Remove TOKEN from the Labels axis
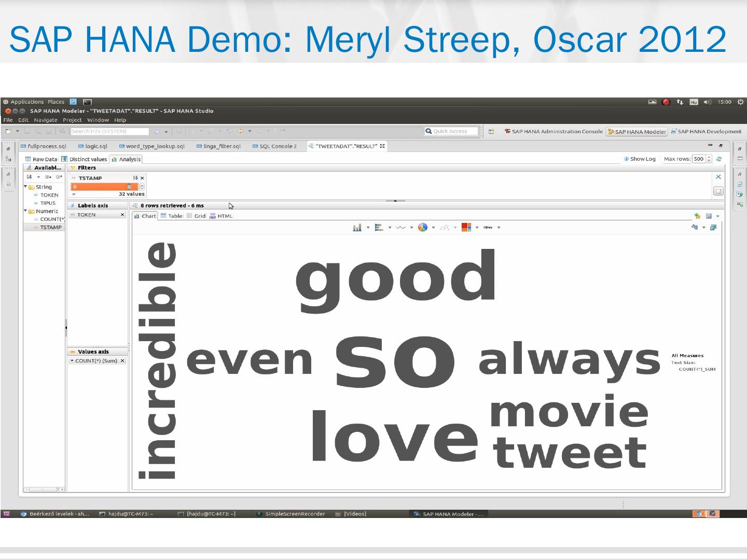747x560 pixels. pyautogui.click(x=122, y=215)
